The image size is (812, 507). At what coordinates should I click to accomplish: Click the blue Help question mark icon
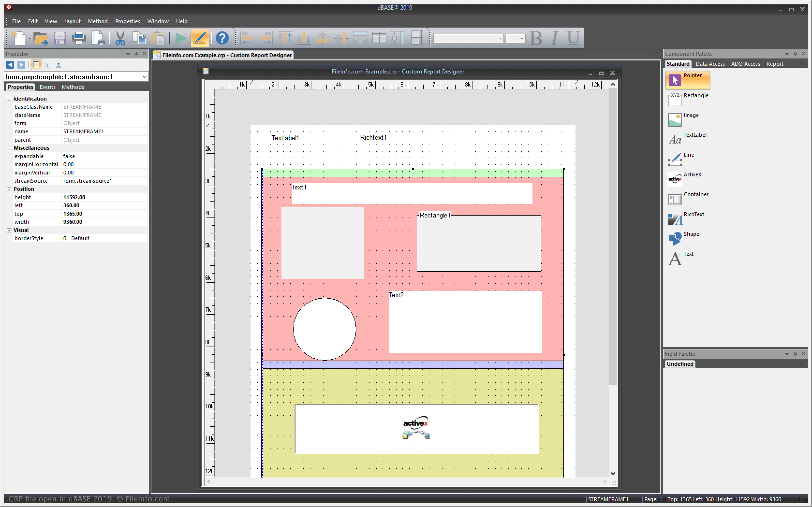[x=222, y=38]
